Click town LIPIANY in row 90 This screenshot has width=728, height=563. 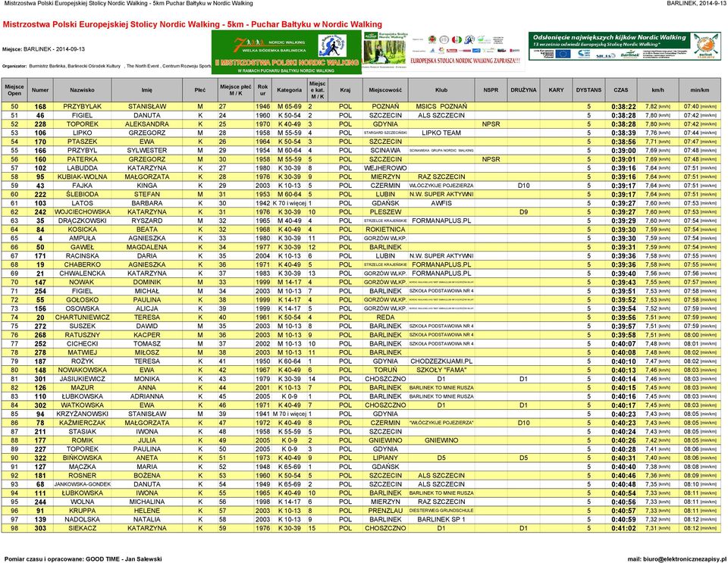(385, 458)
